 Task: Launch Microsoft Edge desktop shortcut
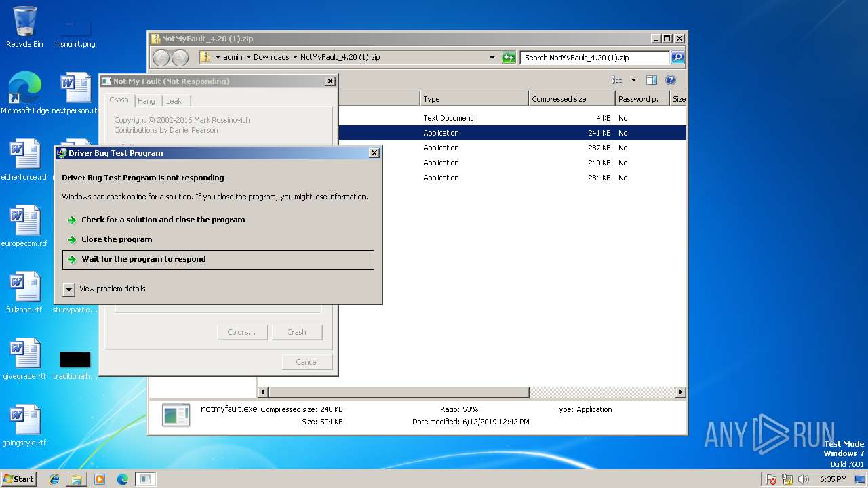pyautogui.click(x=24, y=94)
